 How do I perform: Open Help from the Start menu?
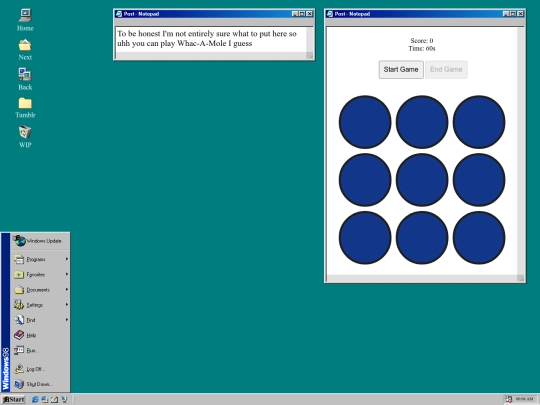coord(40,335)
